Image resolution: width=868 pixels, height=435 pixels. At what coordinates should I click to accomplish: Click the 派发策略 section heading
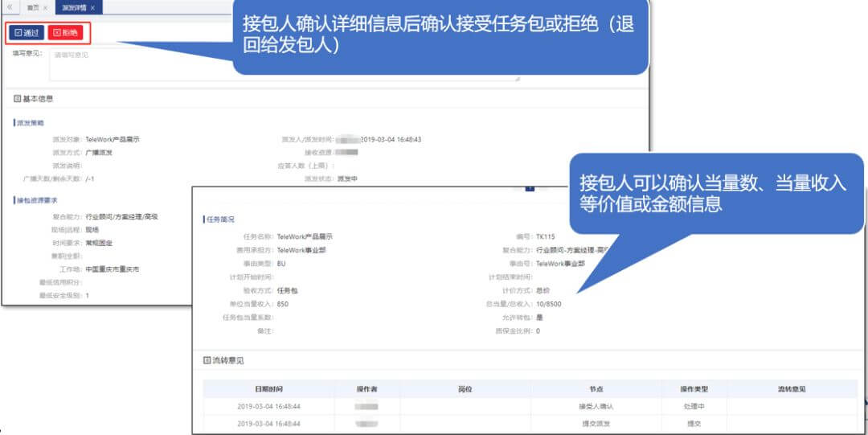coord(31,123)
